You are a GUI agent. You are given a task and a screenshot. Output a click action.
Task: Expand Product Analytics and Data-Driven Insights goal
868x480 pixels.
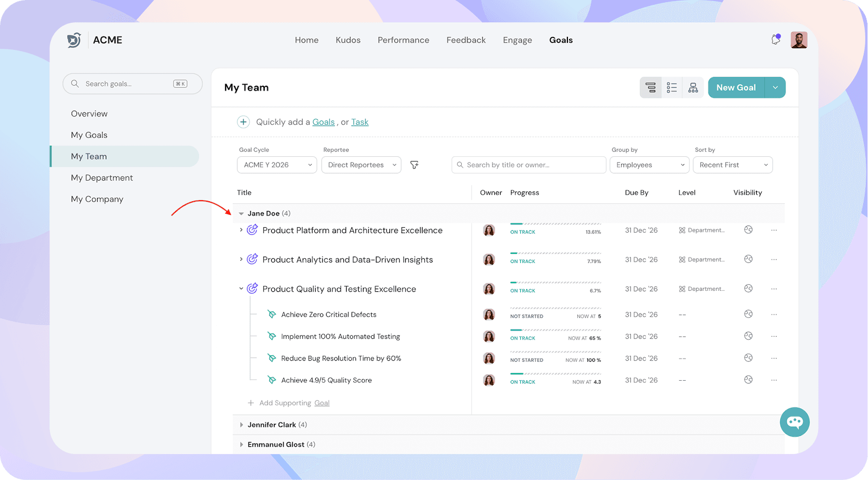coord(241,259)
